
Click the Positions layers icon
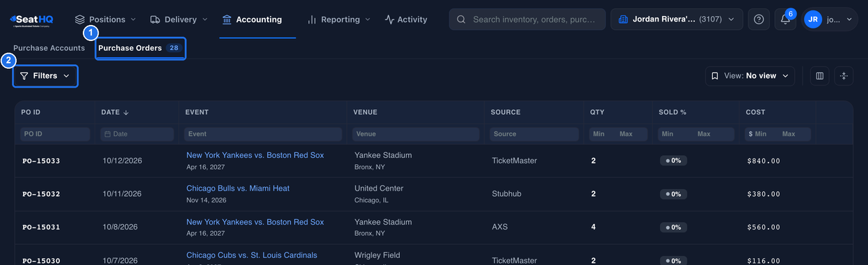point(80,19)
